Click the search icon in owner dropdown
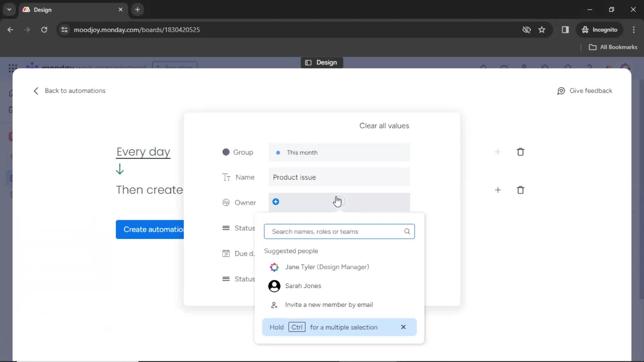644x362 pixels. [407, 231]
